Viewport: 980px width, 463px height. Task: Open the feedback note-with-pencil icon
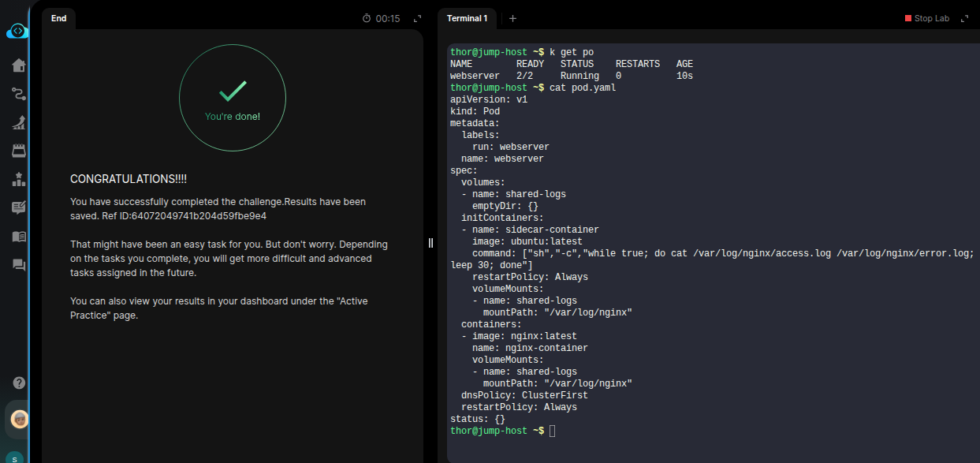19,207
